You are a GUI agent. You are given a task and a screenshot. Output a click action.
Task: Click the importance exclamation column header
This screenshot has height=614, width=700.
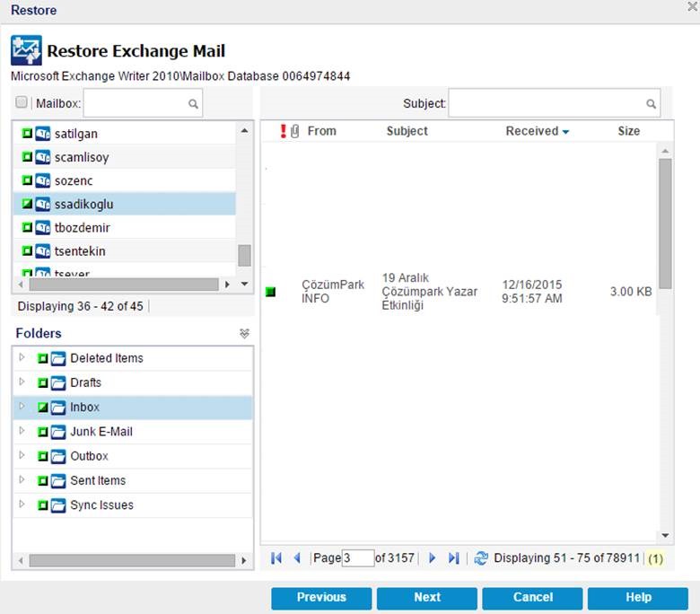click(x=283, y=131)
